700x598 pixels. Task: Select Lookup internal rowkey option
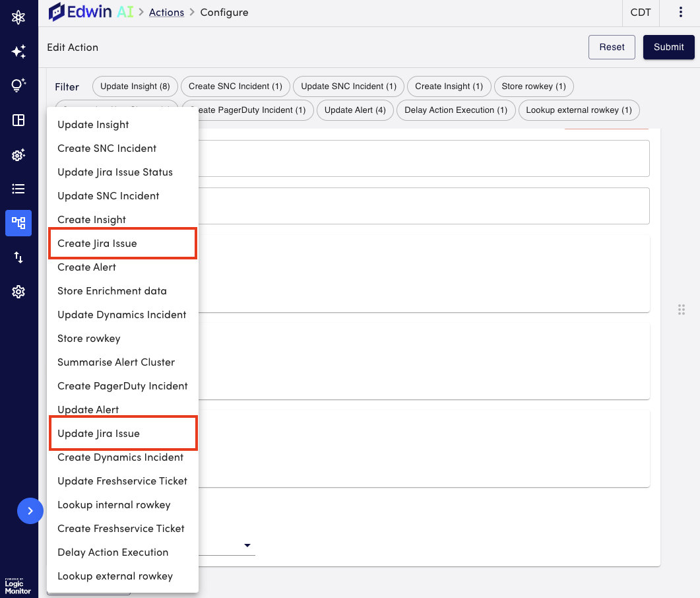point(122,505)
